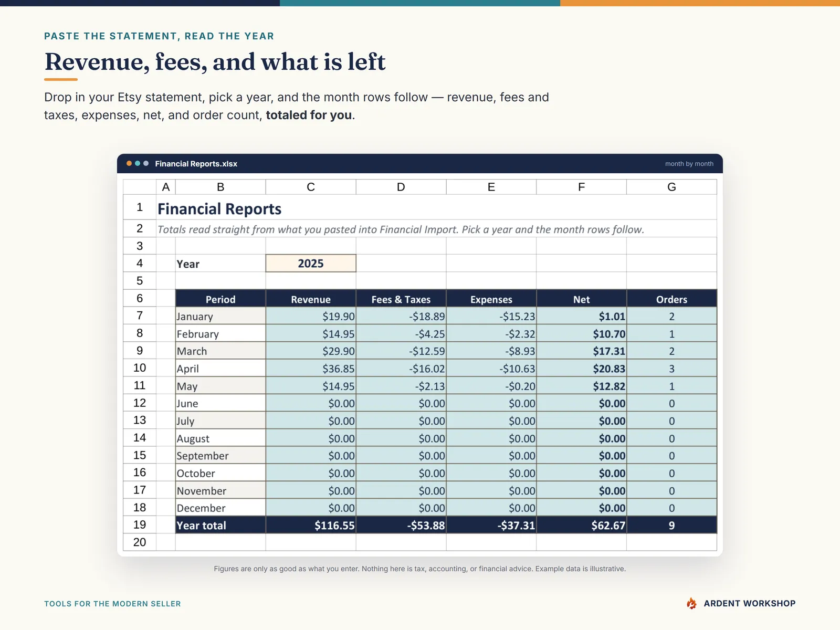Screen dimensions: 840x630
Task: Click column header G
Action: click(x=671, y=187)
